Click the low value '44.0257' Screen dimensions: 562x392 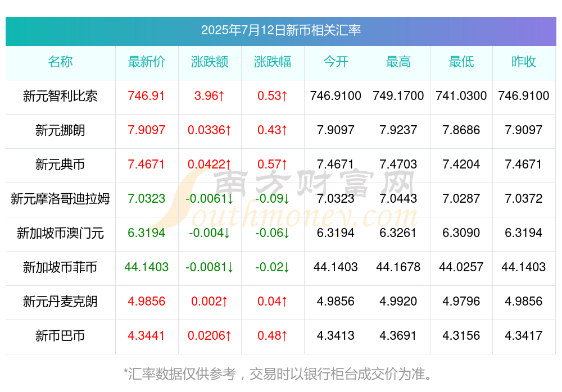461,267
